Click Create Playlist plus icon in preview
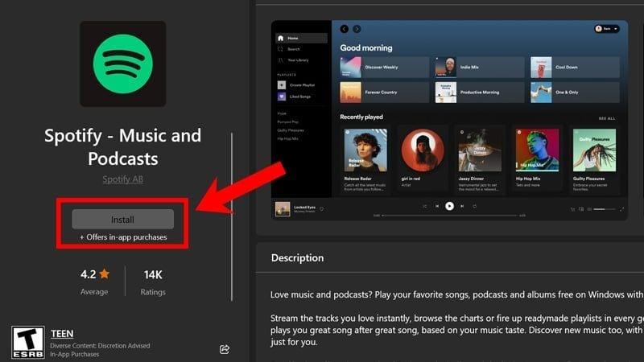This screenshot has height=362, width=644. click(281, 85)
